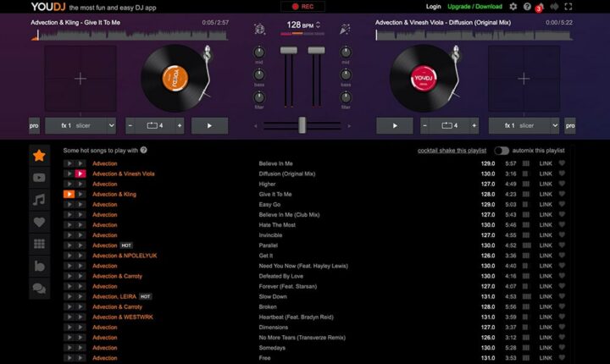Image resolution: width=610 pixels, height=364 pixels.
Task: Click the help question mark in the header
Action: 526,7
